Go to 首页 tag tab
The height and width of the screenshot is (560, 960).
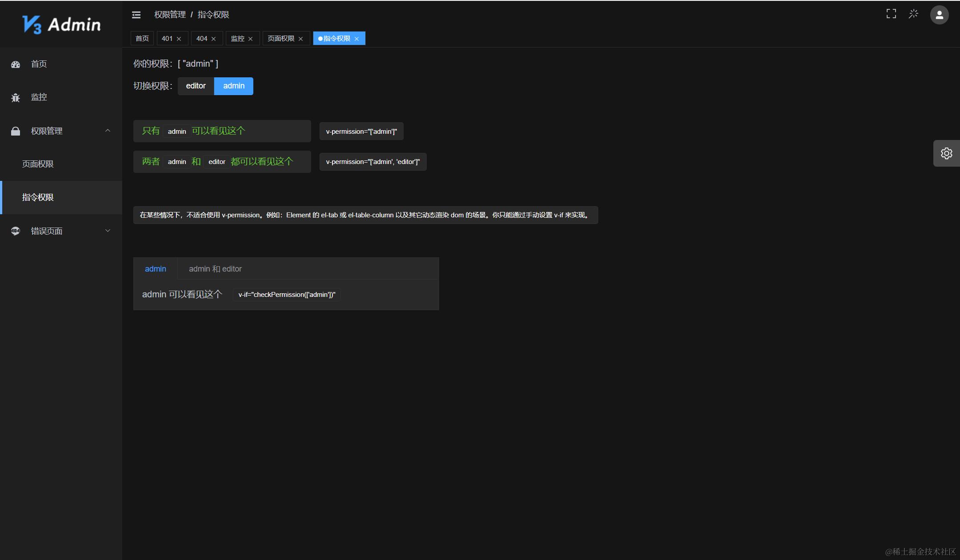(x=142, y=39)
